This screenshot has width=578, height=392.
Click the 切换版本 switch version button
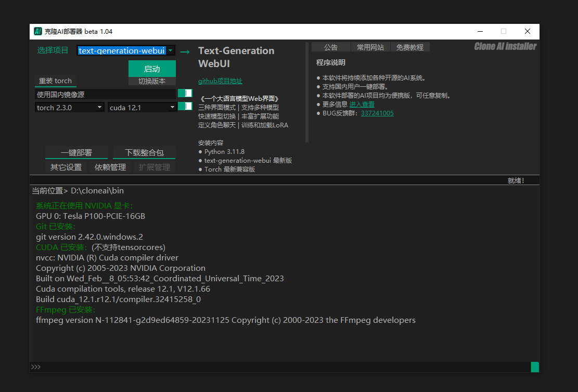(x=152, y=81)
